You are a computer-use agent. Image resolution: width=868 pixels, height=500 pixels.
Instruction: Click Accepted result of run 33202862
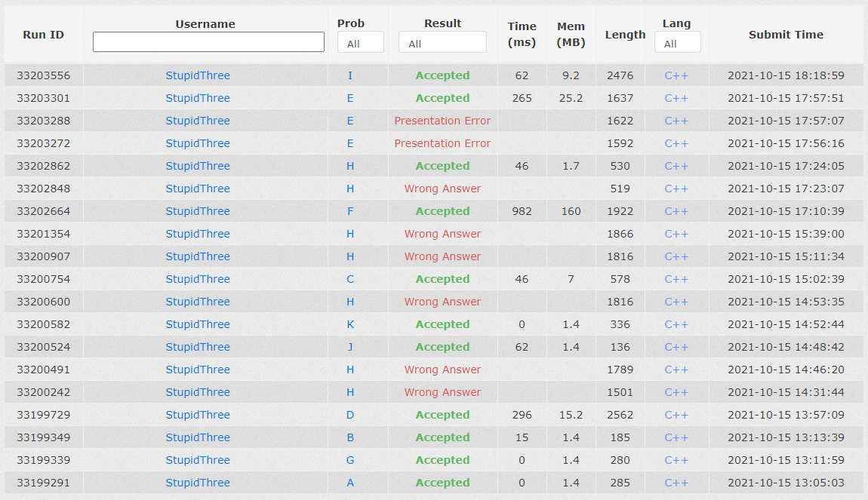click(442, 166)
